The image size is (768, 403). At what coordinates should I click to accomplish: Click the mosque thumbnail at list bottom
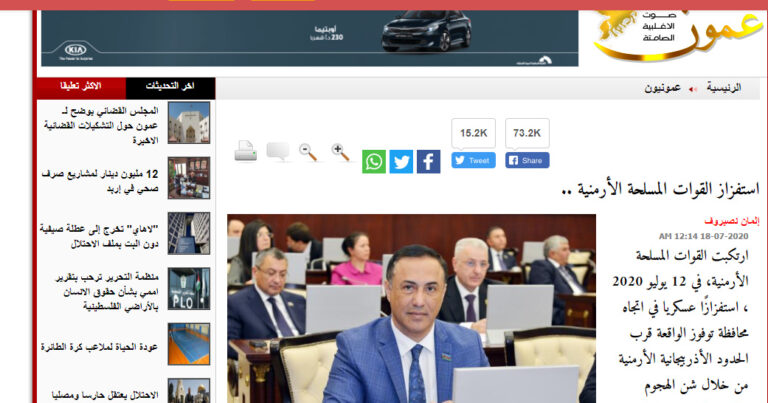click(189, 391)
